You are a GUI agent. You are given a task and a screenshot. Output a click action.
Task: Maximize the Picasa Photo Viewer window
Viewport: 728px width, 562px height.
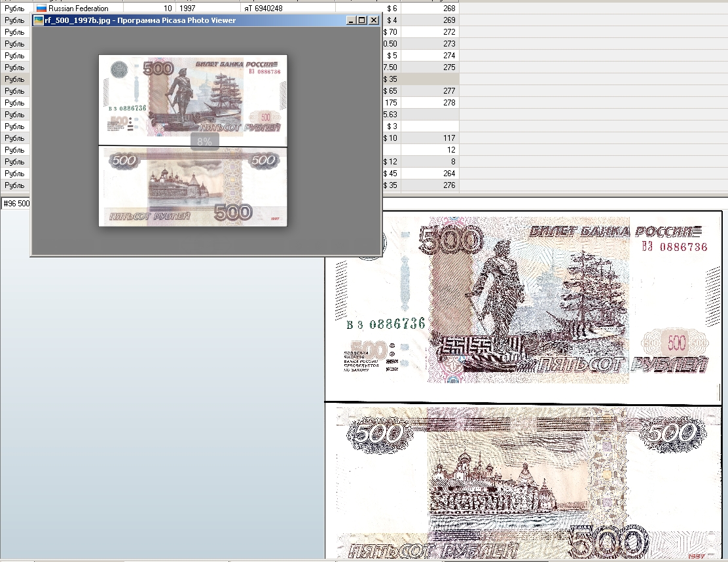(361, 20)
